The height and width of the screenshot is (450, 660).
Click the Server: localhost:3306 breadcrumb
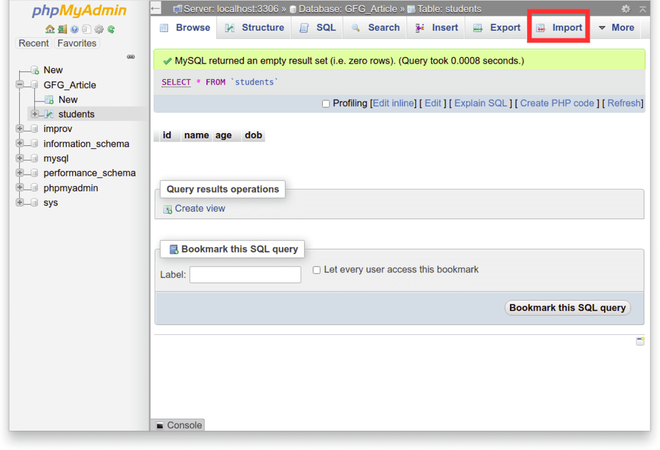(x=230, y=9)
